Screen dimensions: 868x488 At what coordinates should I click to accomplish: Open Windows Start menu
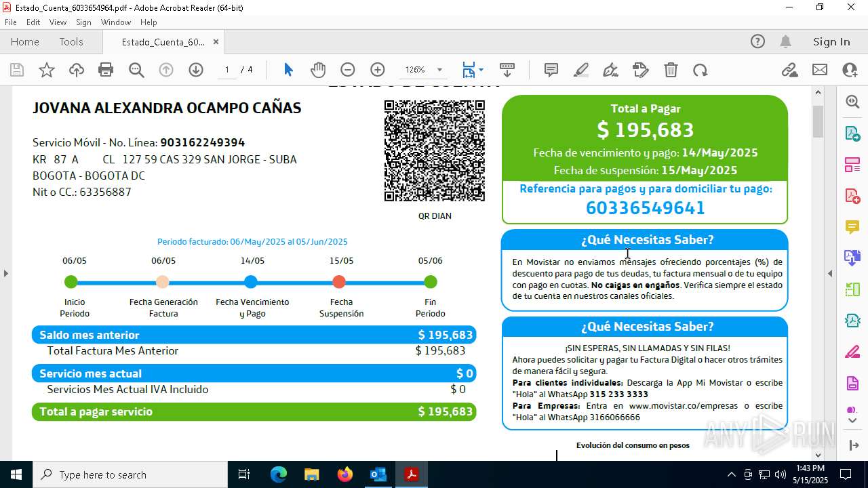pos(16,474)
